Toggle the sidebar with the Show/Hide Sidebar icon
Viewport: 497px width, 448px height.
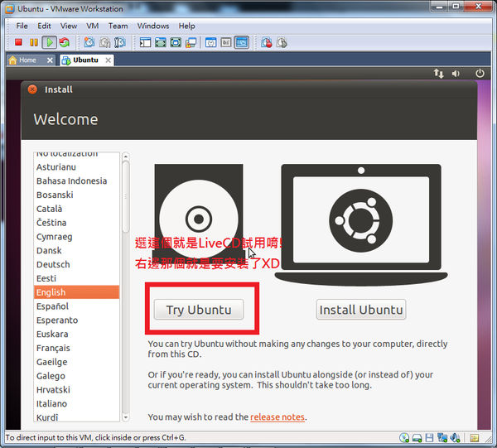[x=145, y=42]
